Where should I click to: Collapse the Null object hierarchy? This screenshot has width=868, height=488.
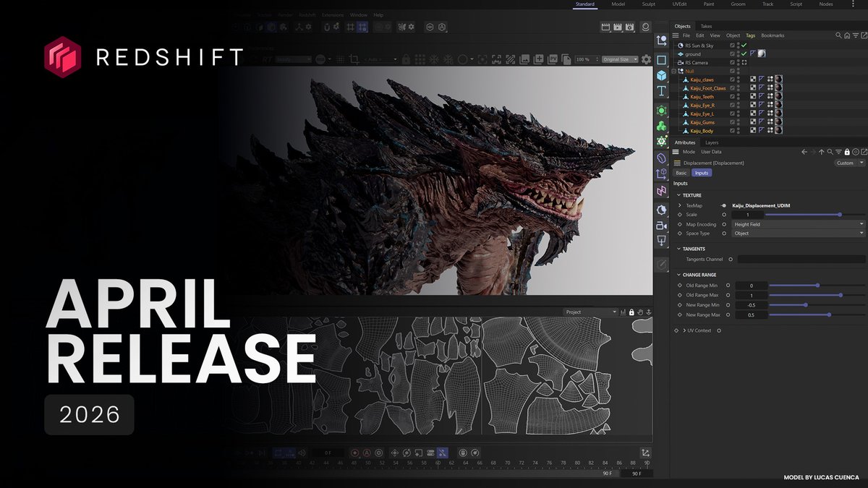pos(673,71)
